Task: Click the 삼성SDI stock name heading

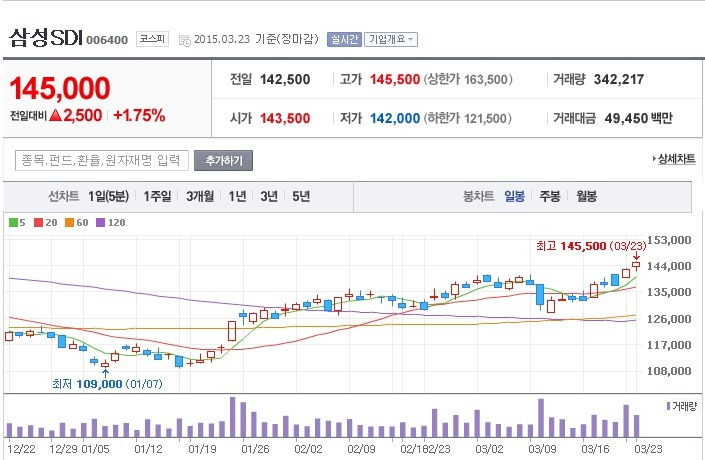Action: pyautogui.click(x=45, y=37)
